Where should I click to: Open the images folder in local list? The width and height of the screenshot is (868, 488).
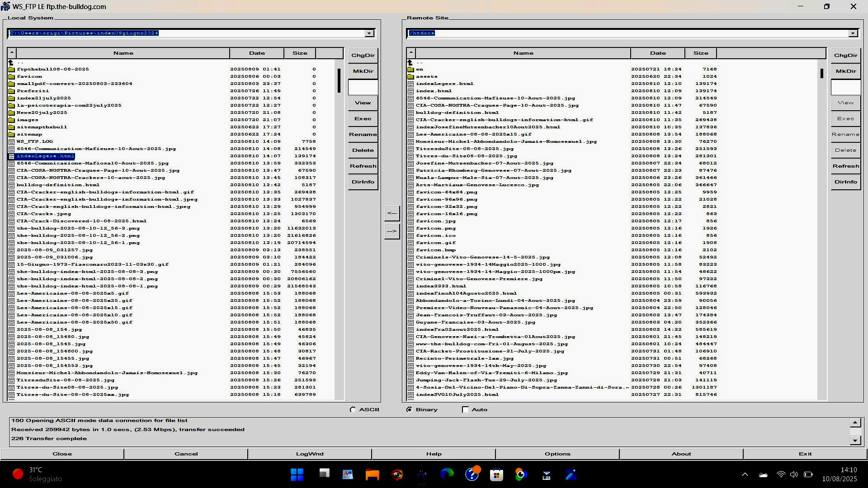[27, 120]
